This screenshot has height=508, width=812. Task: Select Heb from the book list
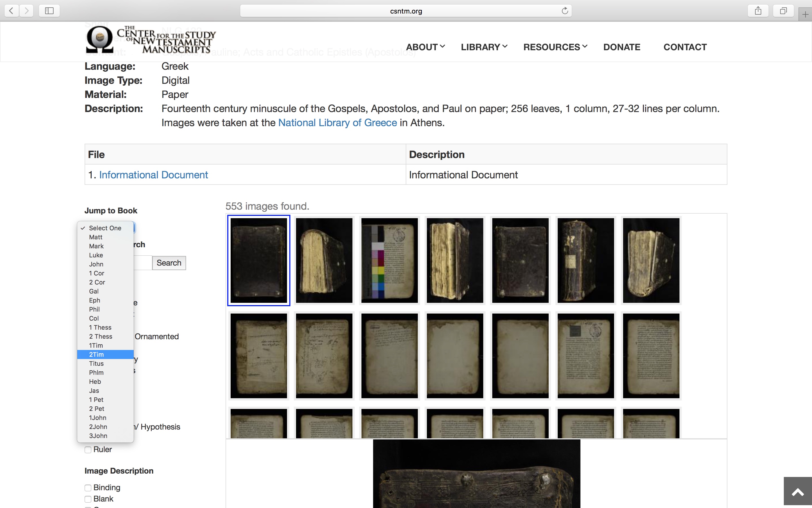[105, 382]
